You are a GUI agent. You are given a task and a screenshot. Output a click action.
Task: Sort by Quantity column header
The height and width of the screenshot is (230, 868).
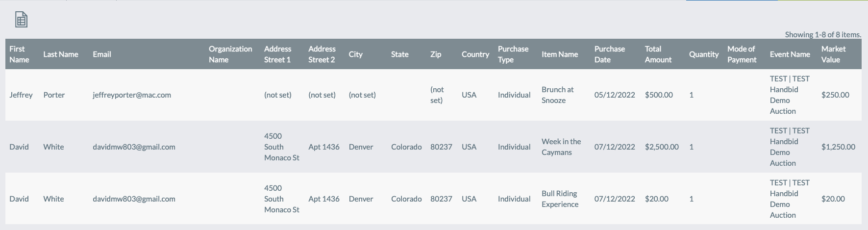pyautogui.click(x=704, y=54)
